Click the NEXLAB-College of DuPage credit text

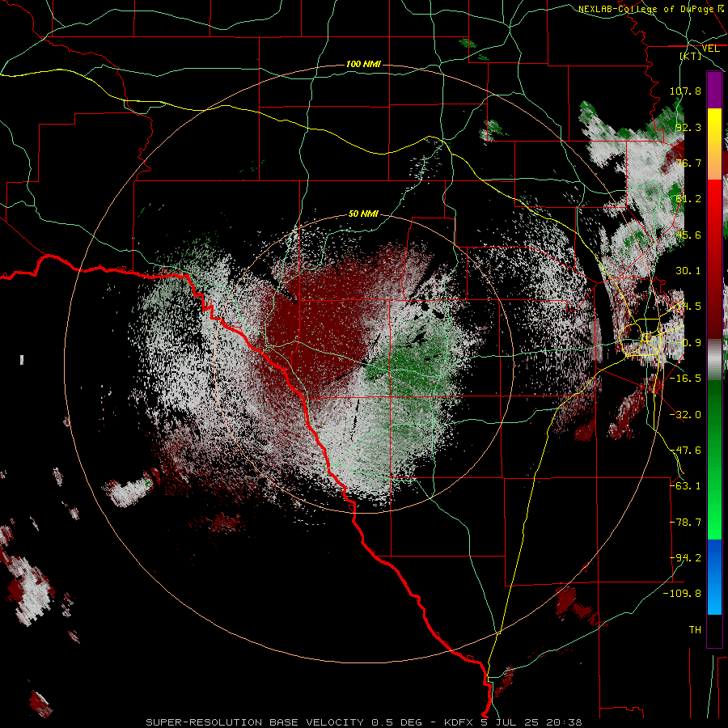646,9
